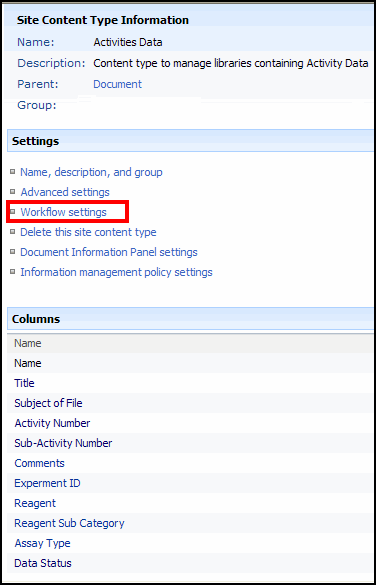Open the Reagent Sub Category column
Viewport: 376px width, 585px height.
(69, 523)
